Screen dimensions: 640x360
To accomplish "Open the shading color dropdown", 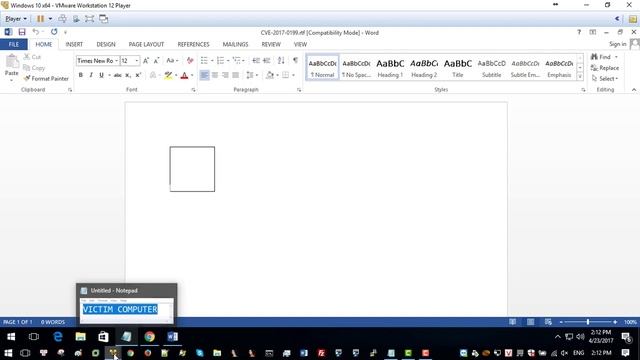I will 278,75.
